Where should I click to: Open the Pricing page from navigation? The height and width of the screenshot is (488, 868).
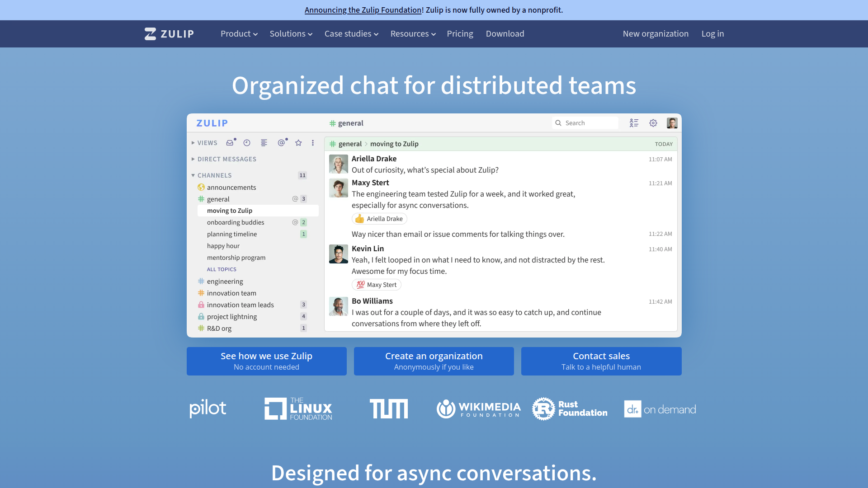pyautogui.click(x=460, y=34)
